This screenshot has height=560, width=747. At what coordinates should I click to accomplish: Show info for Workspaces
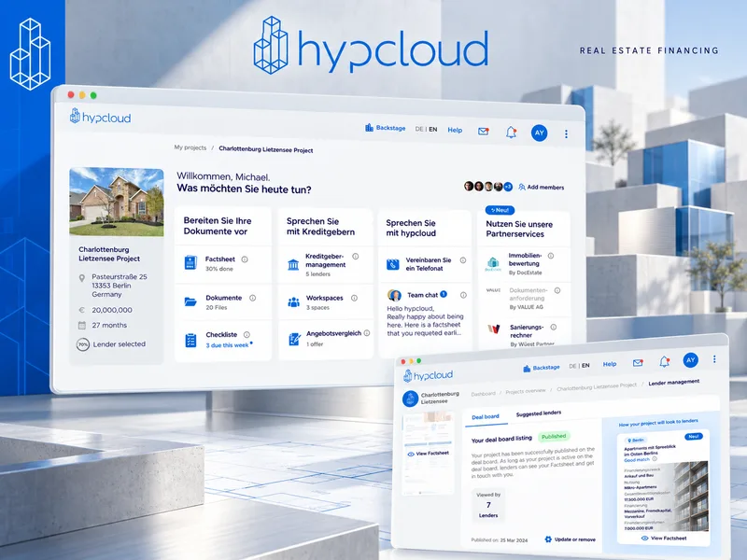coord(354,298)
